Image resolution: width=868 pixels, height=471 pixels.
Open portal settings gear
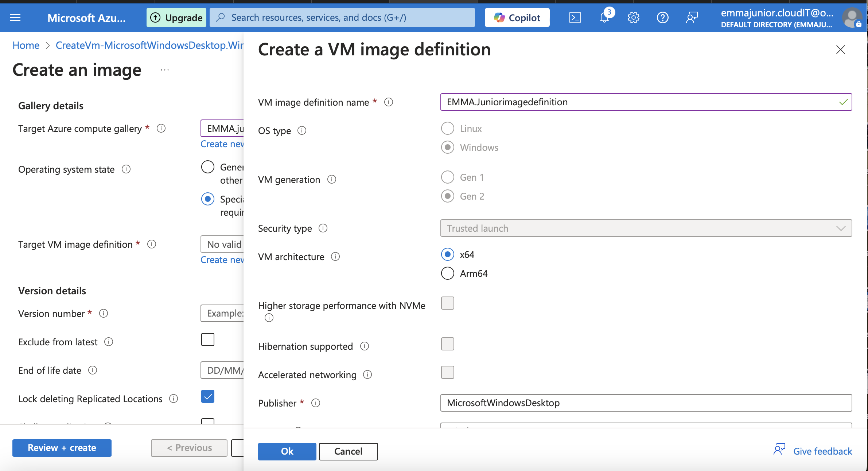pos(633,17)
